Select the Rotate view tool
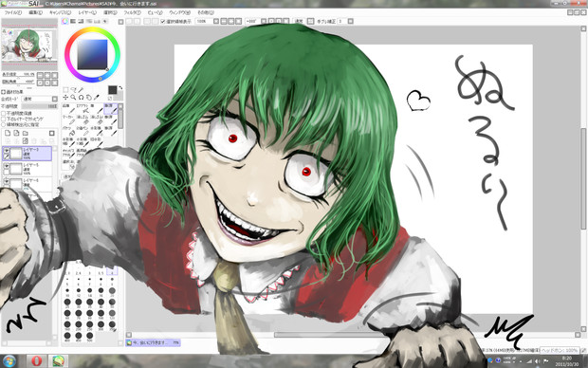Screen dimensions: 588x368 click(81, 97)
